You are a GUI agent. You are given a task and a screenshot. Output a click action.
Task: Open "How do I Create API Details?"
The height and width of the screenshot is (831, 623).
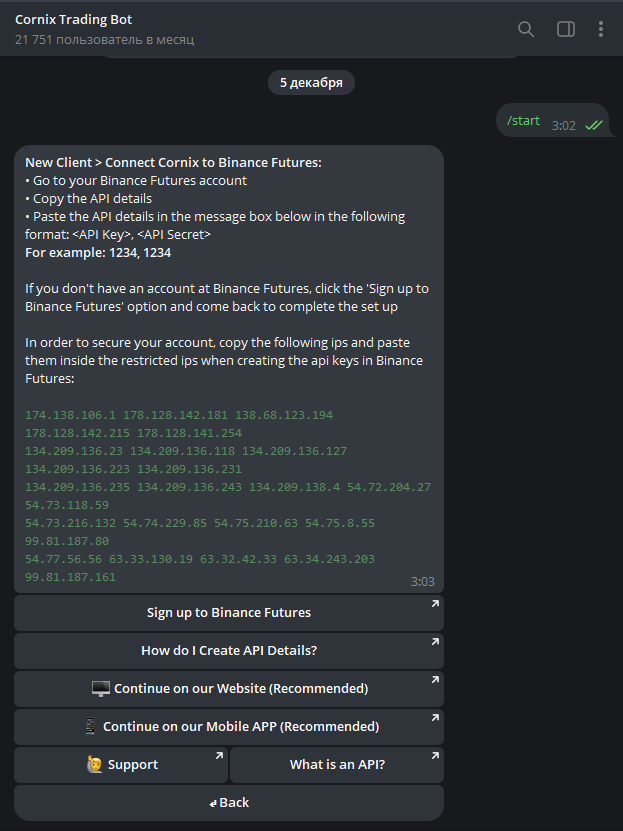coord(229,651)
